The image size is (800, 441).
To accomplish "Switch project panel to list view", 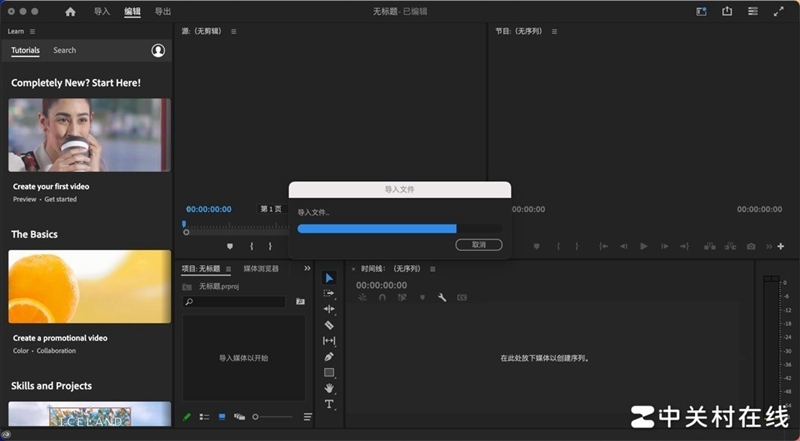I will coord(204,416).
